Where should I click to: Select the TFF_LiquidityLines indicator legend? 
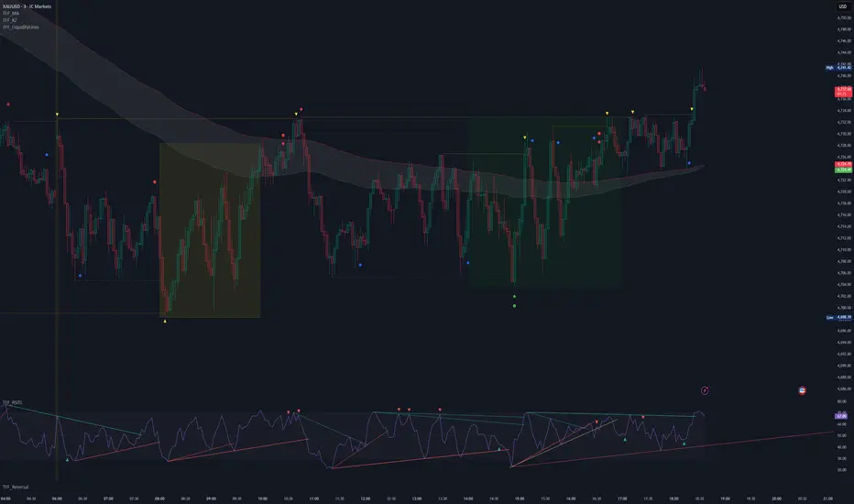click(x=21, y=27)
